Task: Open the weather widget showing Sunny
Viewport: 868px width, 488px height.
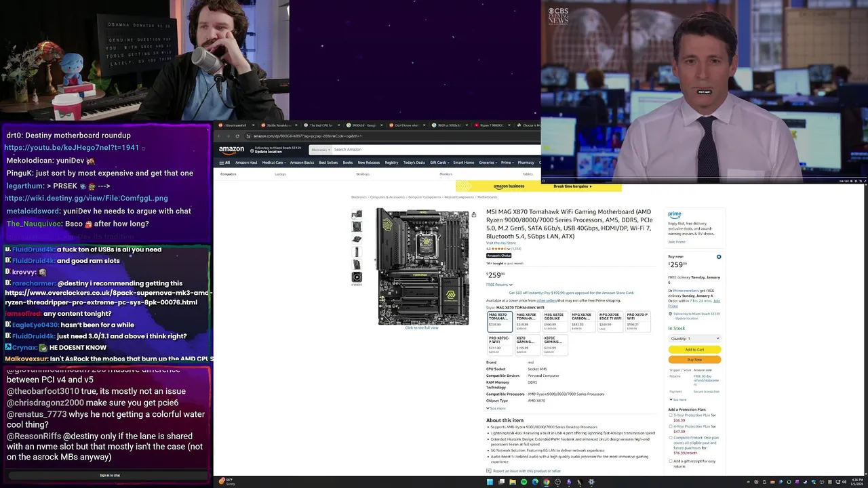Action: [x=227, y=481]
